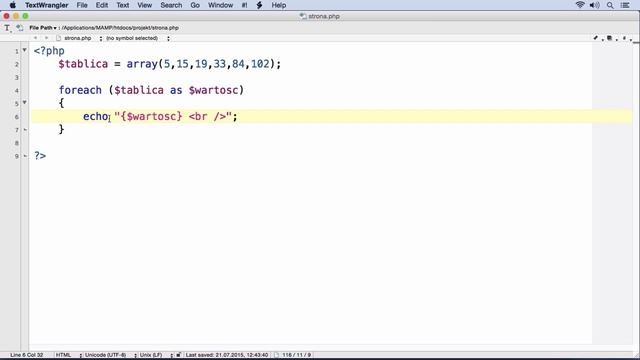The image size is (640, 360).
Task: Open the File Path dropdown
Action: coord(43,28)
